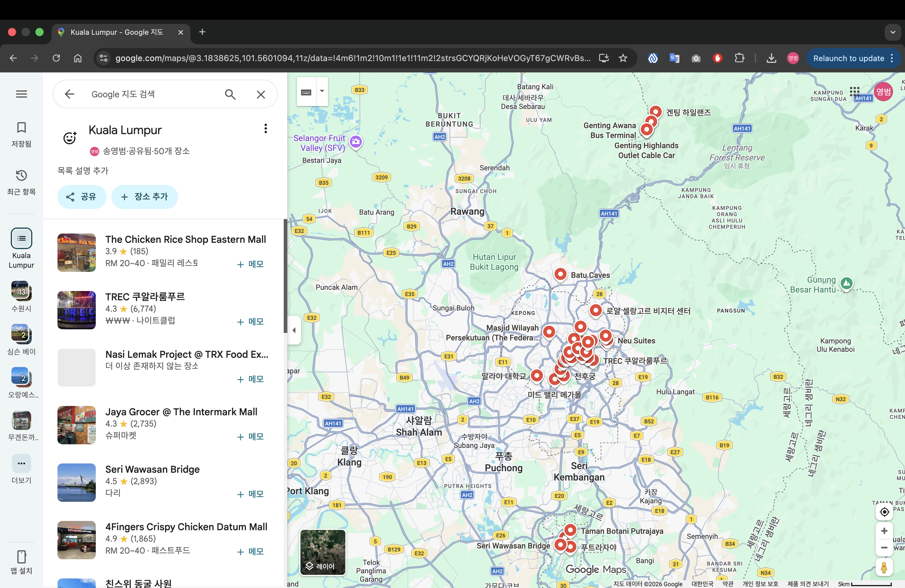
Task: Click the Share (공유) button
Action: coord(81,197)
